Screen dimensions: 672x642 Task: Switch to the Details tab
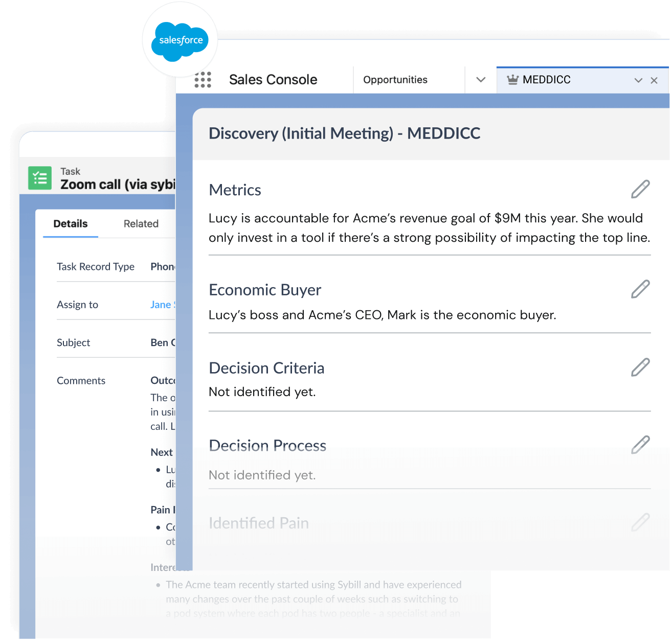coord(71,224)
